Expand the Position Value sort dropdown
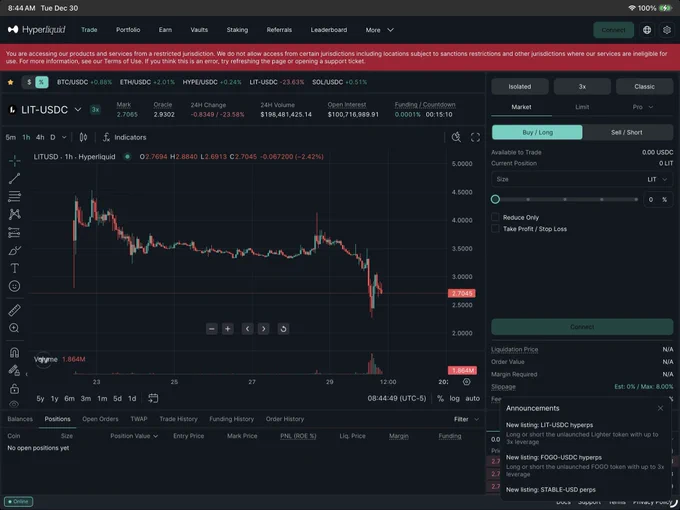 [x=134, y=436]
